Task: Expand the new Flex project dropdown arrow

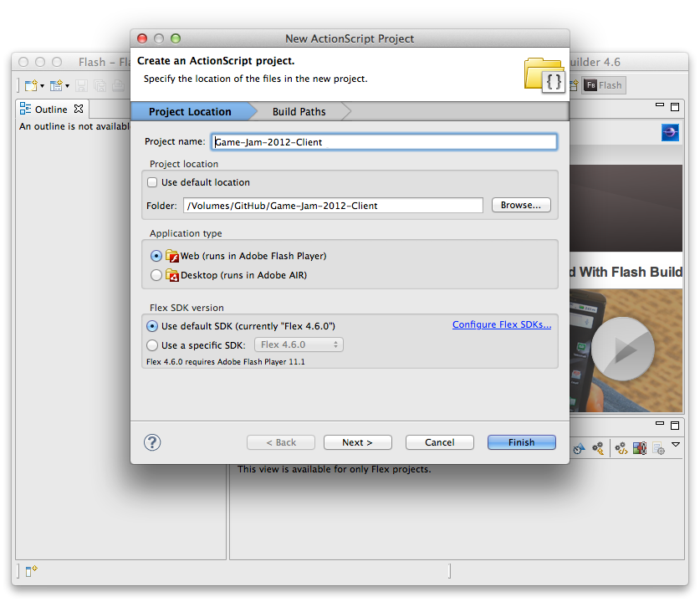Action: point(68,85)
